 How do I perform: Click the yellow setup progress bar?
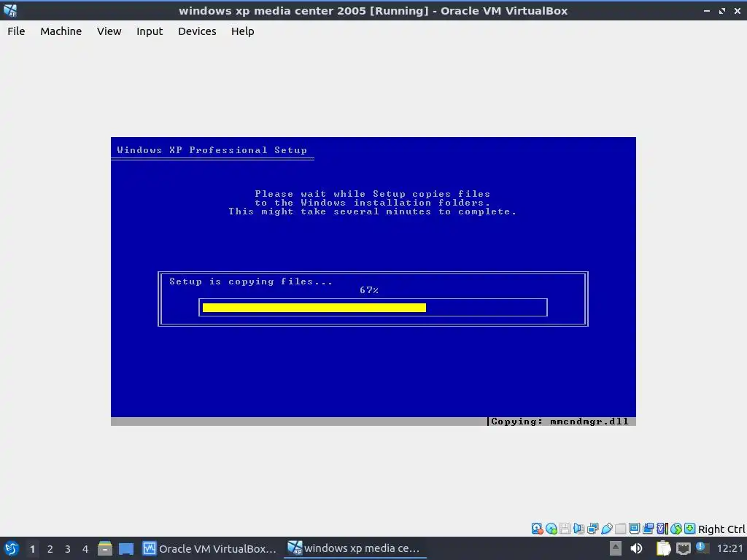point(314,308)
